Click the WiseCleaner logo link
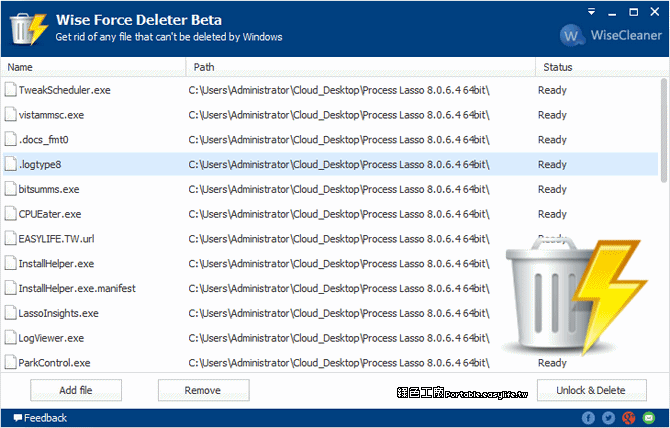 pyautogui.click(x=611, y=35)
